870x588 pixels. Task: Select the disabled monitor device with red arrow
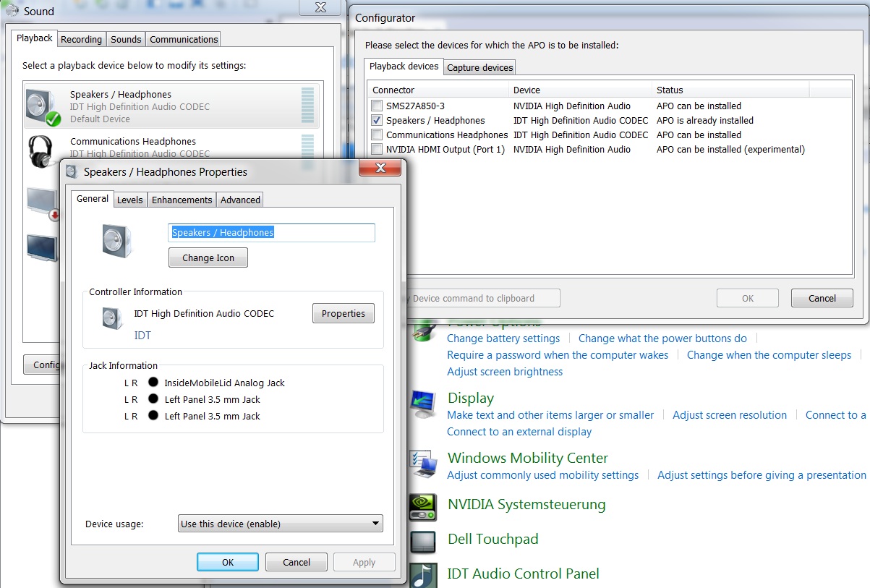(43, 204)
